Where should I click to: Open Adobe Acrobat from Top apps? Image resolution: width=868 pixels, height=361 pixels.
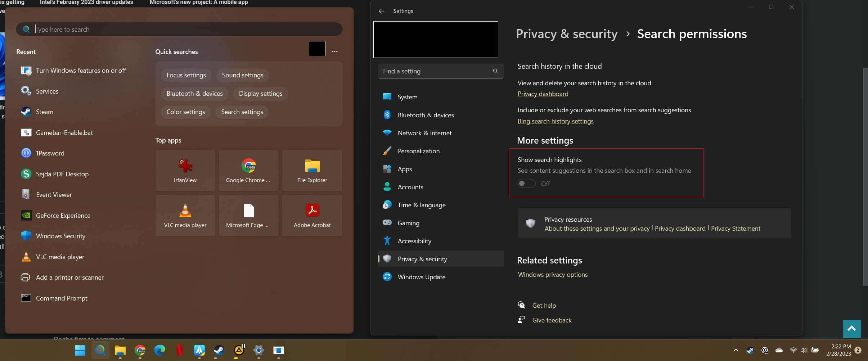[312, 215]
